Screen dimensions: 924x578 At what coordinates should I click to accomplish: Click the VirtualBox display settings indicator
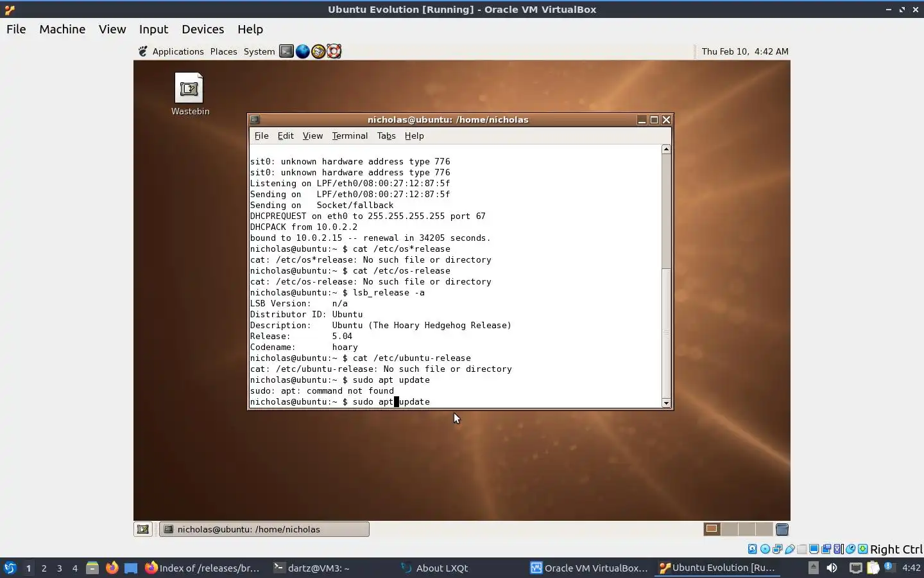pyautogui.click(x=814, y=549)
